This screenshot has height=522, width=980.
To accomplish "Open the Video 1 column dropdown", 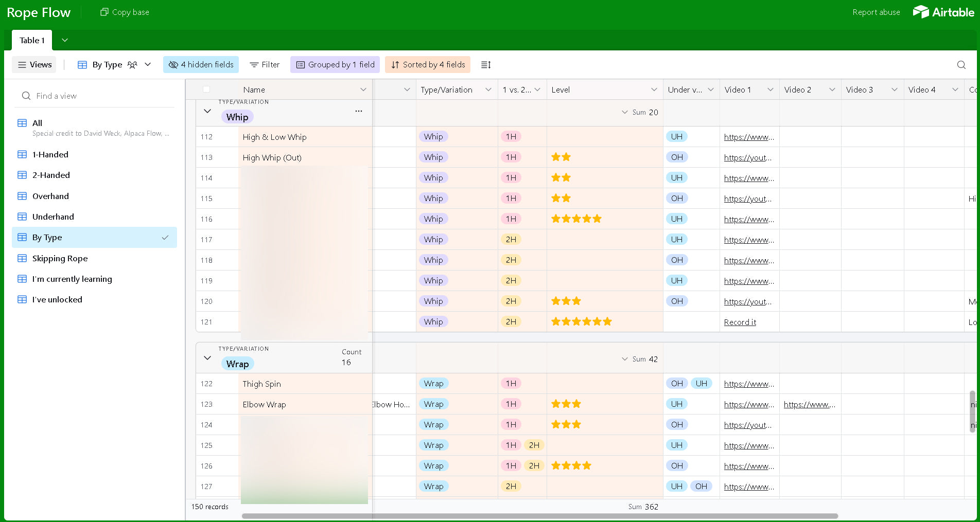I will [x=771, y=89].
